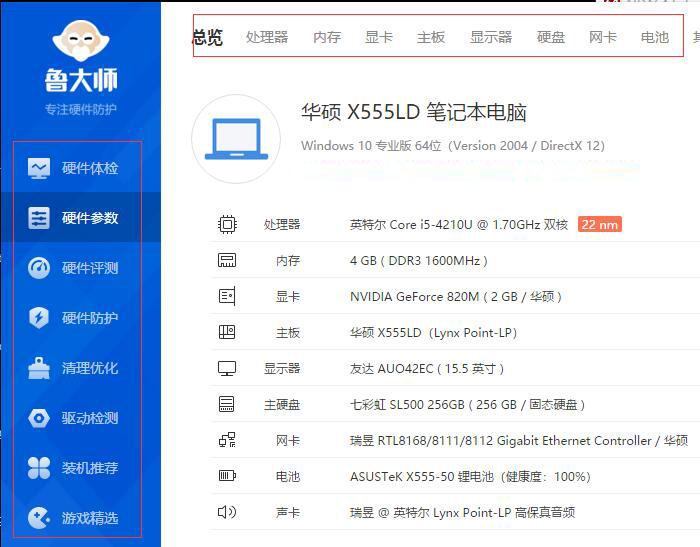Click 硬件评测 gauge icon in sidebar

click(x=39, y=268)
